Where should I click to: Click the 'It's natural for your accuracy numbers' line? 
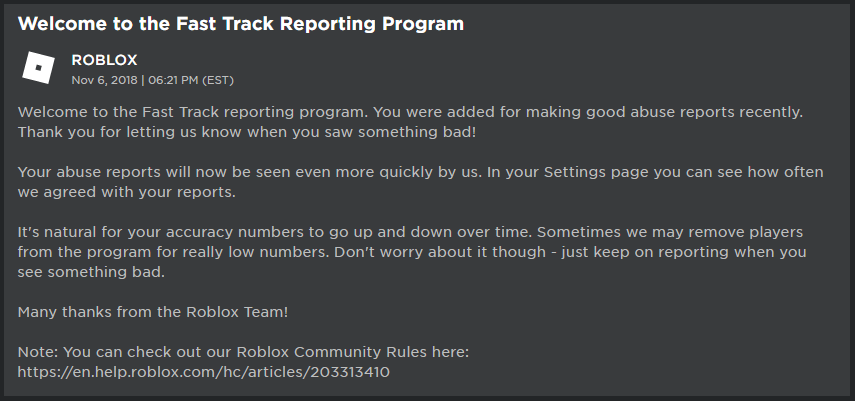coord(410,232)
